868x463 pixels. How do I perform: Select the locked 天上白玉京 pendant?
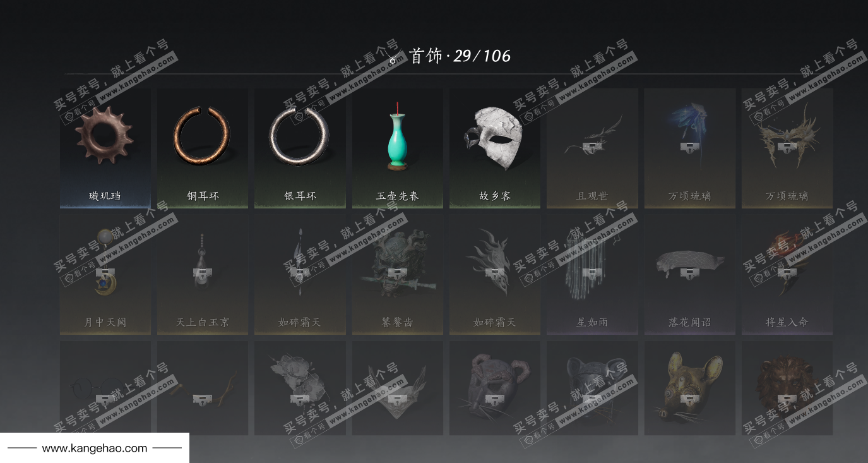click(x=203, y=274)
